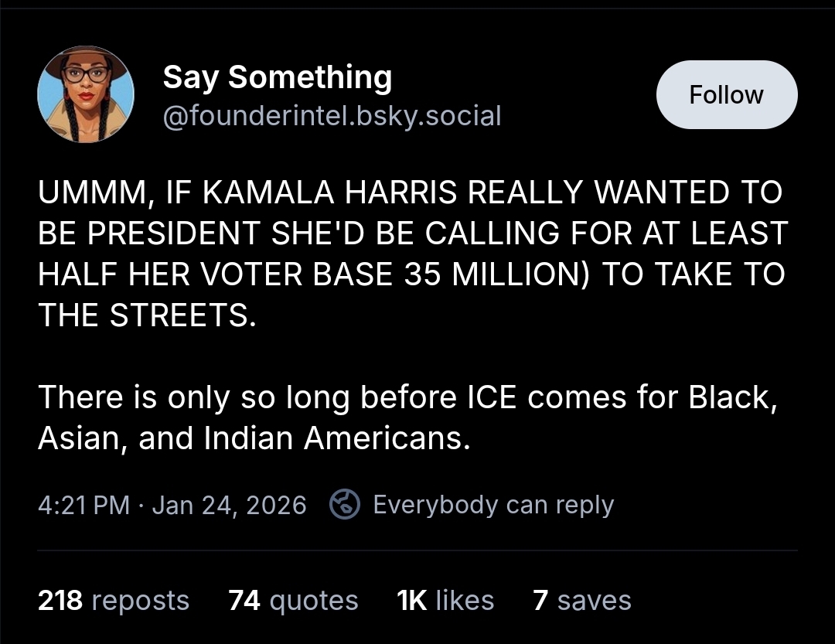The image size is (835, 644).
Task: Show who gave the 1K likes
Action: (x=445, y=601)
